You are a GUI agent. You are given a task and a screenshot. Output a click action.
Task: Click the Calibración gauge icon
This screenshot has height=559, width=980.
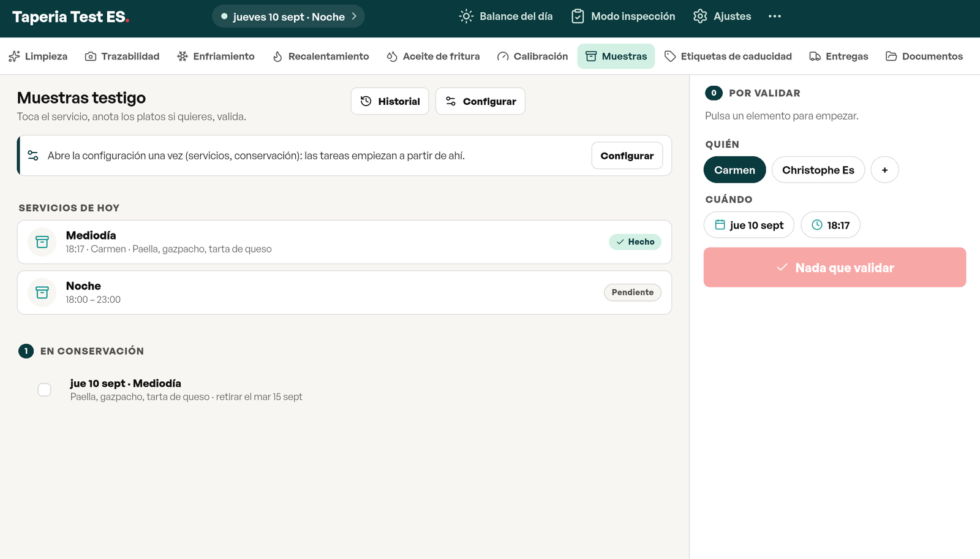click(503, 56)
